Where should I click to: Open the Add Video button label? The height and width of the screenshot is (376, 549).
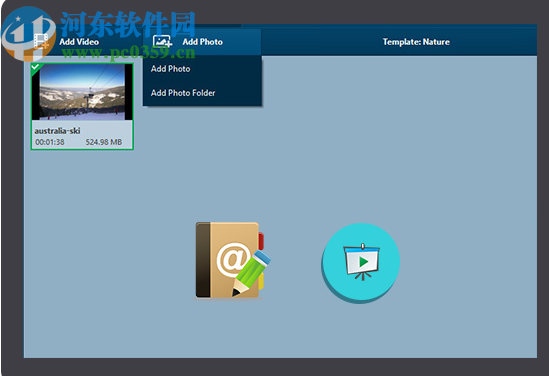pos(79,42)
